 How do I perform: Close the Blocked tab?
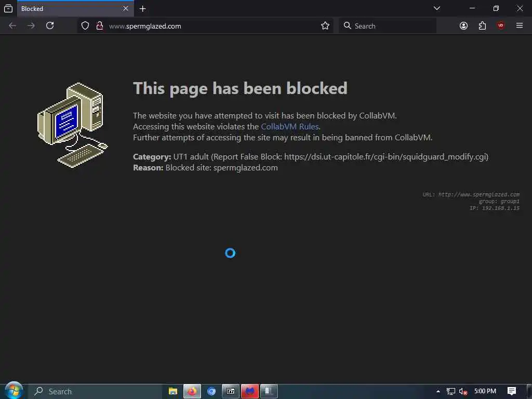coord(126,8)
